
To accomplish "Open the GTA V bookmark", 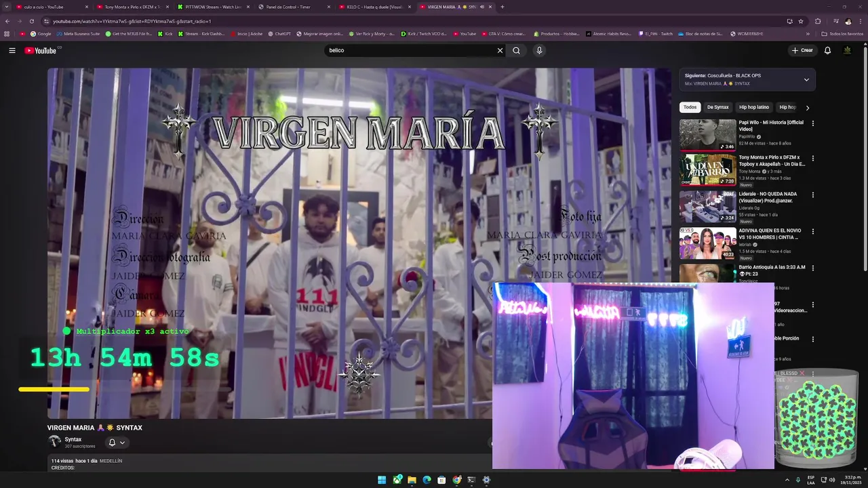I will tap(503, 34).
